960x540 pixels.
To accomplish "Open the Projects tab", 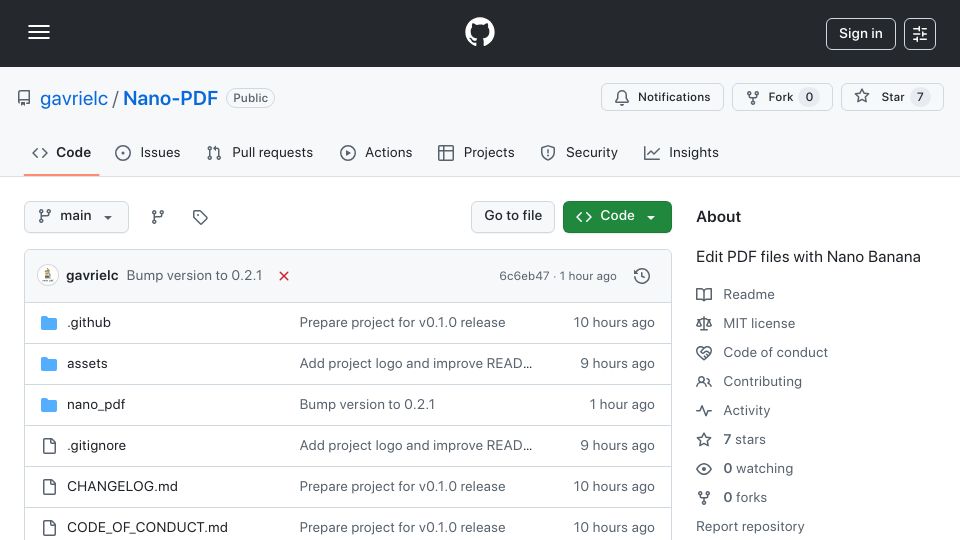I will click(476, 152).
